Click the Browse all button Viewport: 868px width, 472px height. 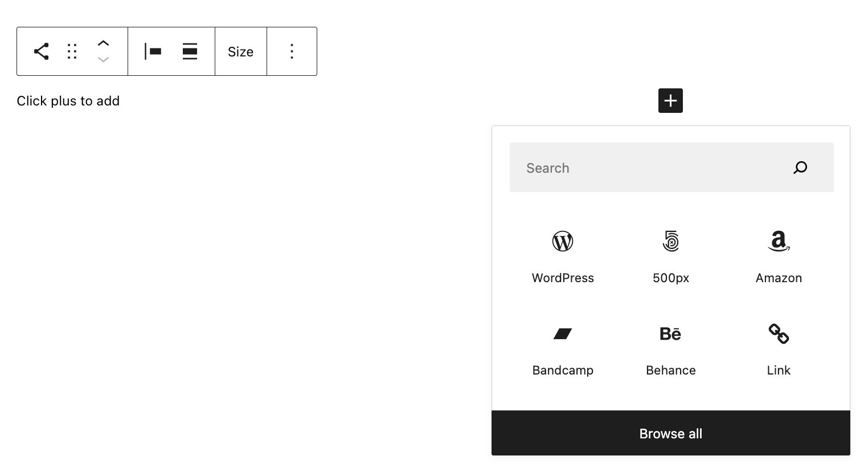coord(670,433)
